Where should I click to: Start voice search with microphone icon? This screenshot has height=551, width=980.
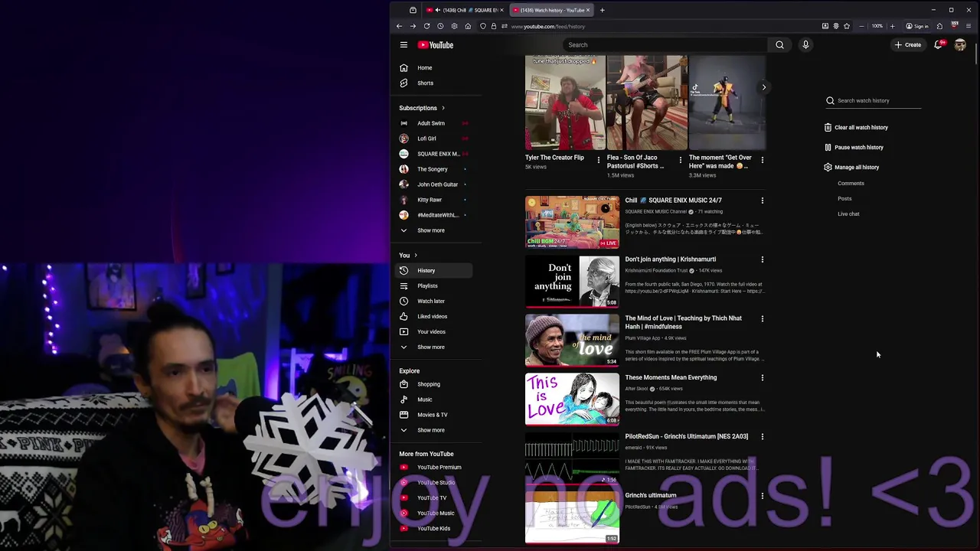(x=805, y=45)
